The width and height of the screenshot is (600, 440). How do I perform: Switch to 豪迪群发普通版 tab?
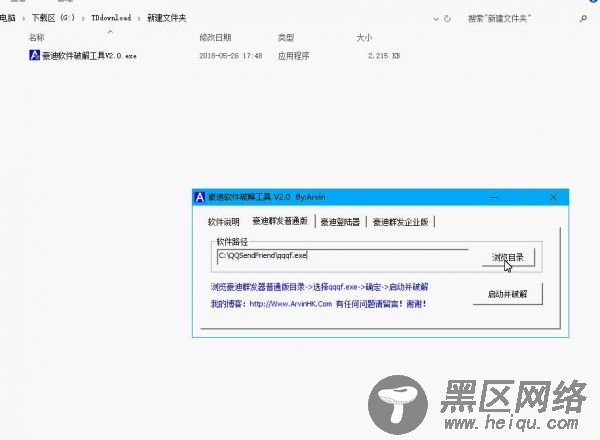tap(280, 221)
